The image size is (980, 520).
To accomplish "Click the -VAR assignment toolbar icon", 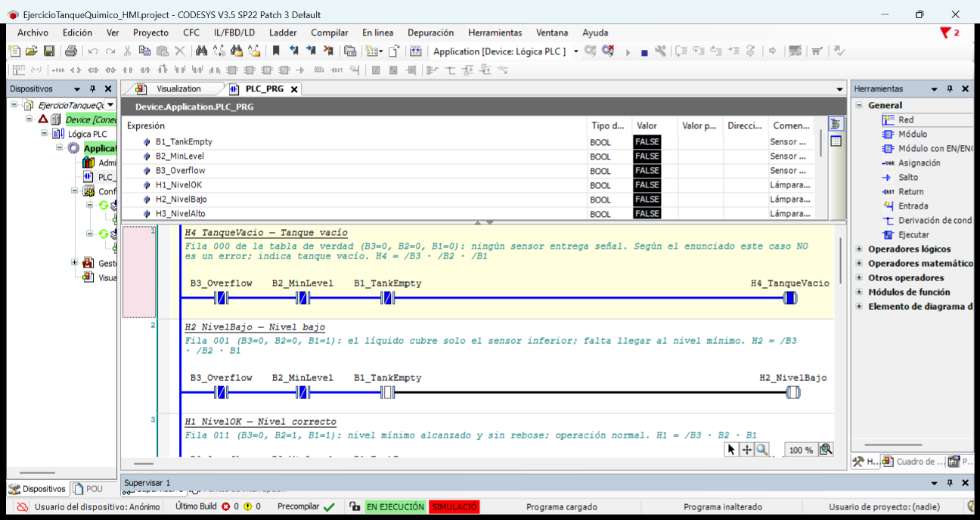I will coord(58,70).
